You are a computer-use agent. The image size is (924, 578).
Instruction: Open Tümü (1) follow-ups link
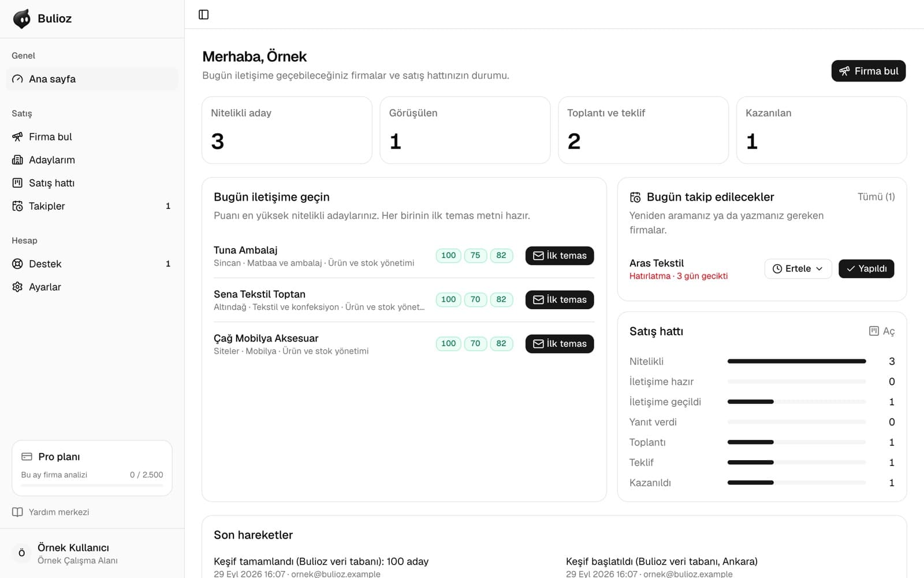coord(876,197)
